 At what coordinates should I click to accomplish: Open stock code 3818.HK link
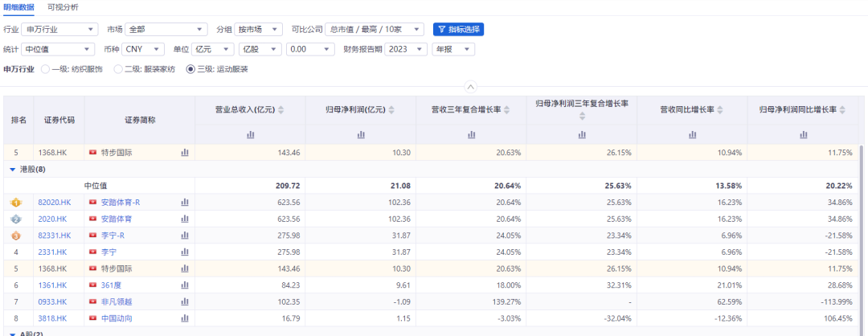click(52, 319)
